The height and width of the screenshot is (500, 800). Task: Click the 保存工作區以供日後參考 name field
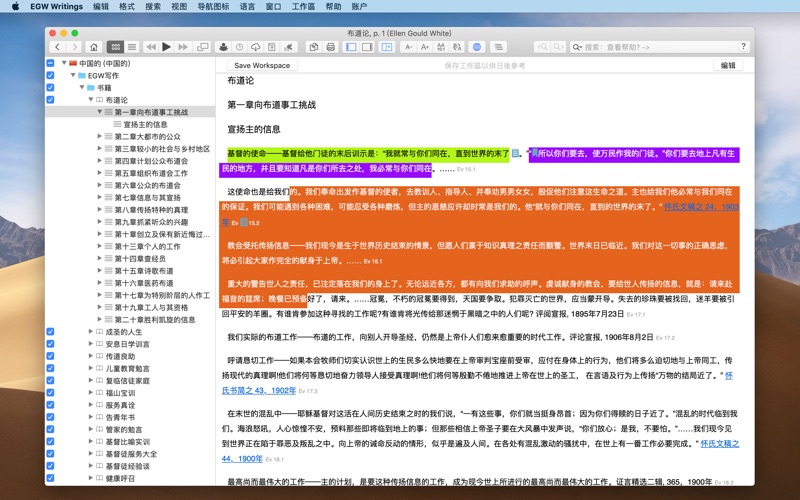point(485,65)
